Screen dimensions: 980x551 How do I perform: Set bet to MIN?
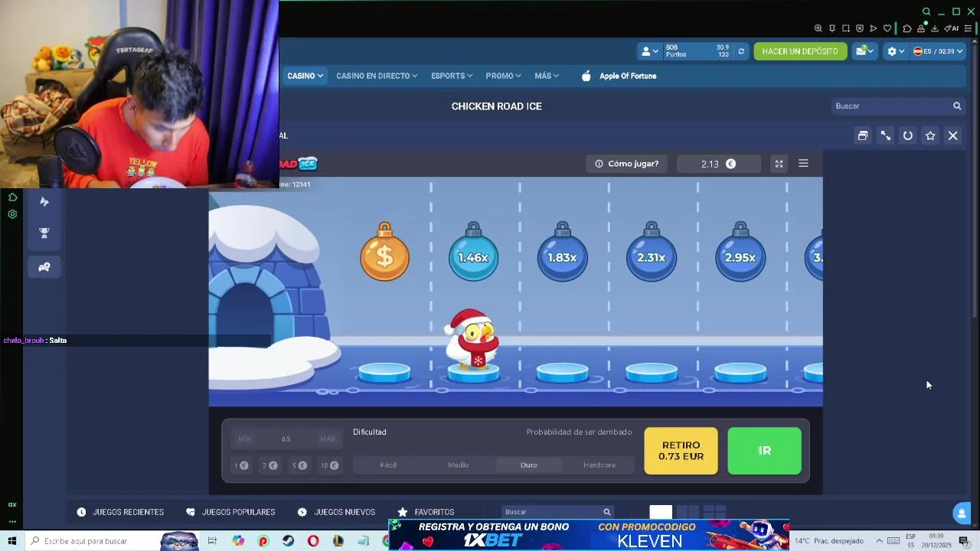tap(244, 439)
